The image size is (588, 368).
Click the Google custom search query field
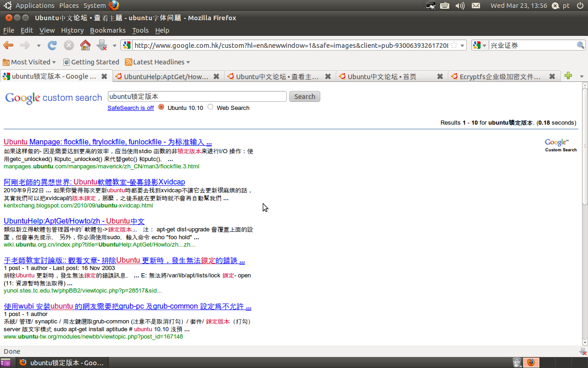coord(197,96)
